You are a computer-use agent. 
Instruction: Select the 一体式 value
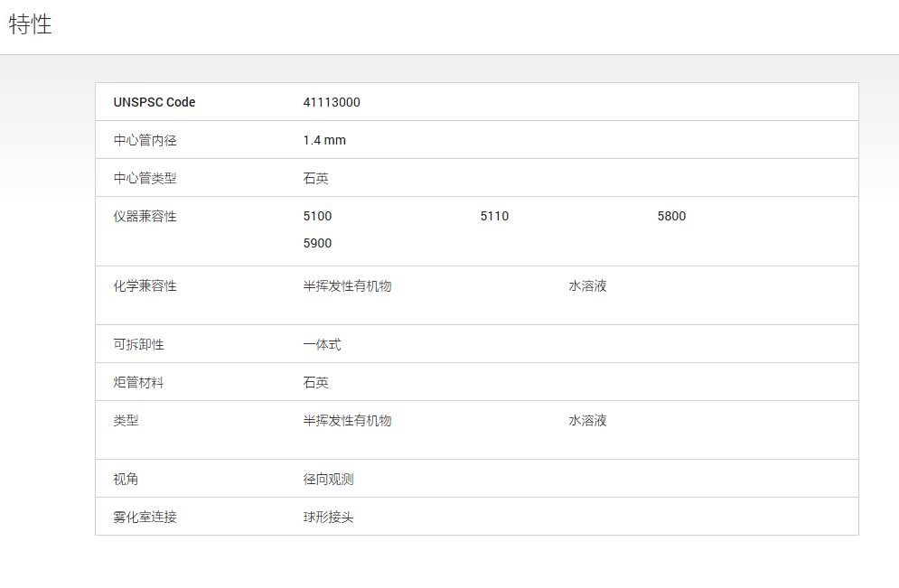pyautogui.click(x=323, y=344)
